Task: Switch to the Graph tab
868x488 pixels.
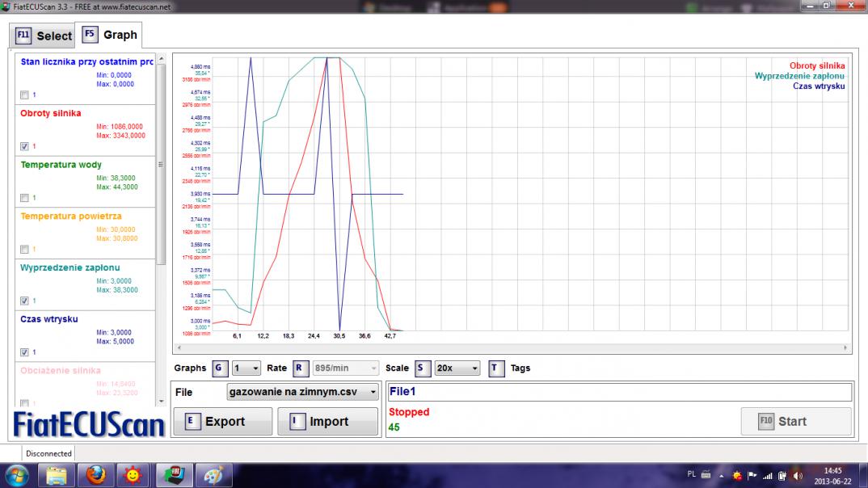Action: coord(109,35)
